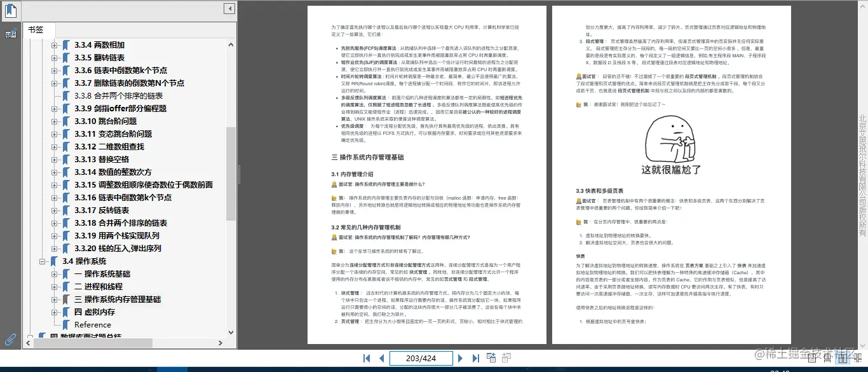Click the page number field showing 203/424
The width and height of the screenshot is (868, 372).
421,359
